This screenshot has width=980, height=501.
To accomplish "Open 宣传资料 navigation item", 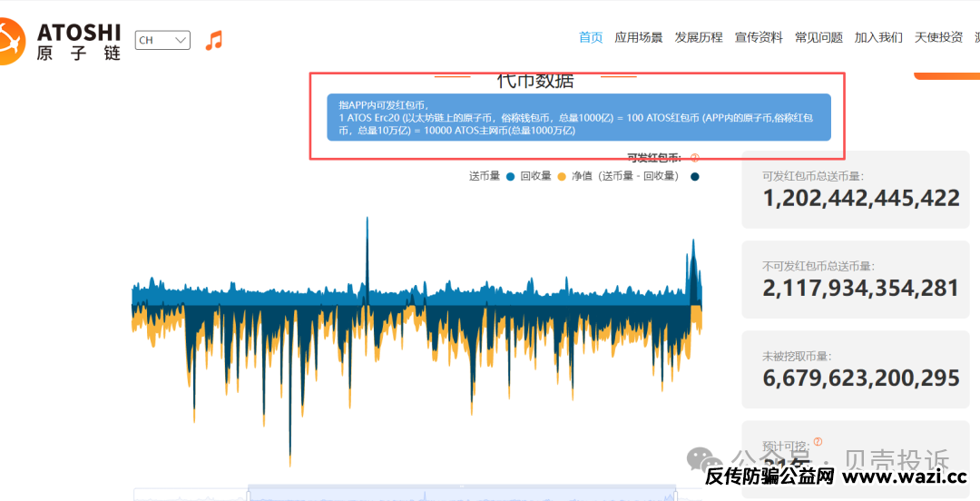I will (759, 37).
